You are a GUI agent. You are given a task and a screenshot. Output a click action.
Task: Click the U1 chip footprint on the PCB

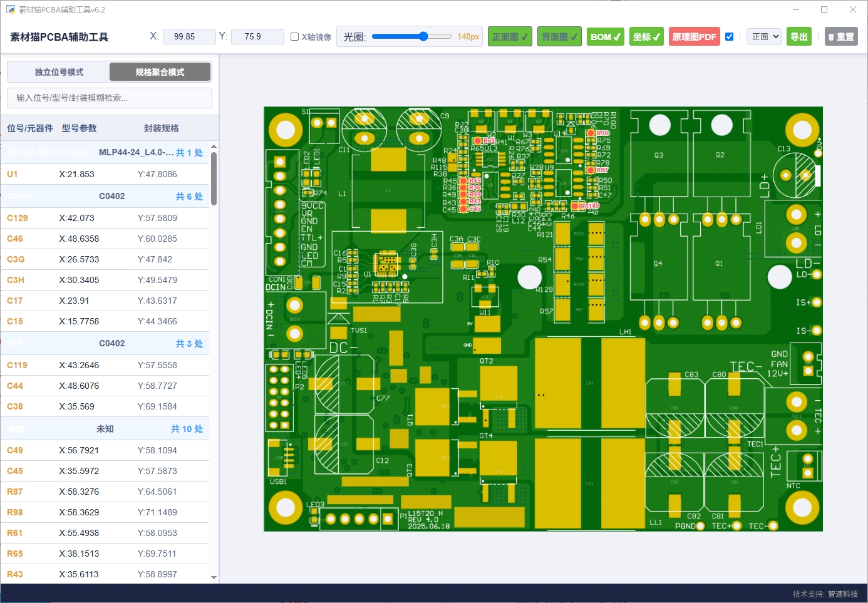point(386,264)
